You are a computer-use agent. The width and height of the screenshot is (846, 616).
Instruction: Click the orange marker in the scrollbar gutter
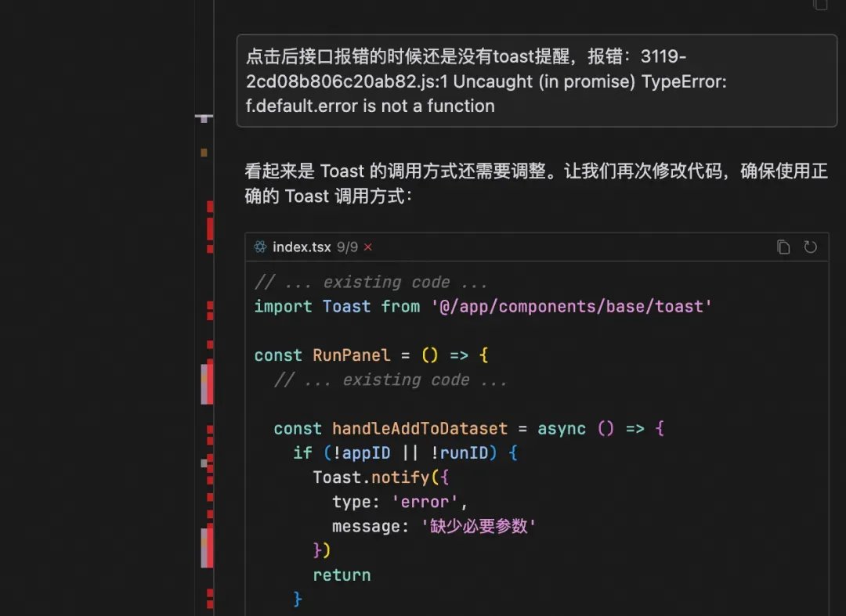pyautogui.click(x=204, y=153)
